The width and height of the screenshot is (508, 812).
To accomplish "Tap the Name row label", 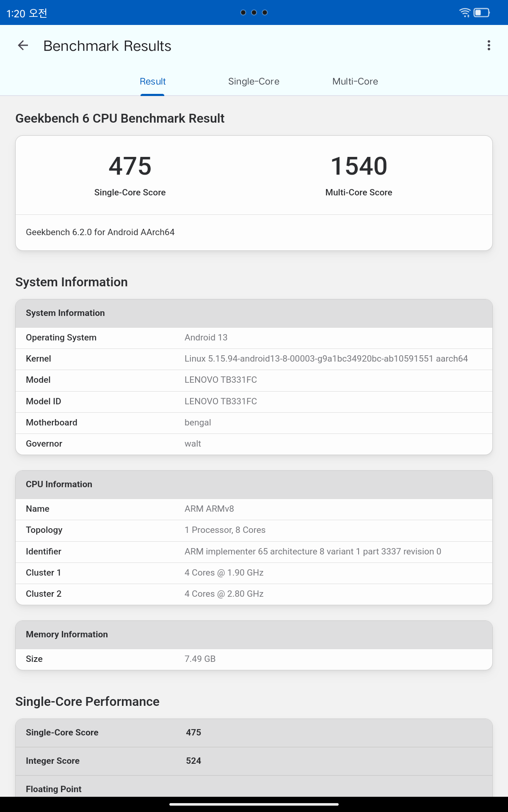I will tap(38, 509).
